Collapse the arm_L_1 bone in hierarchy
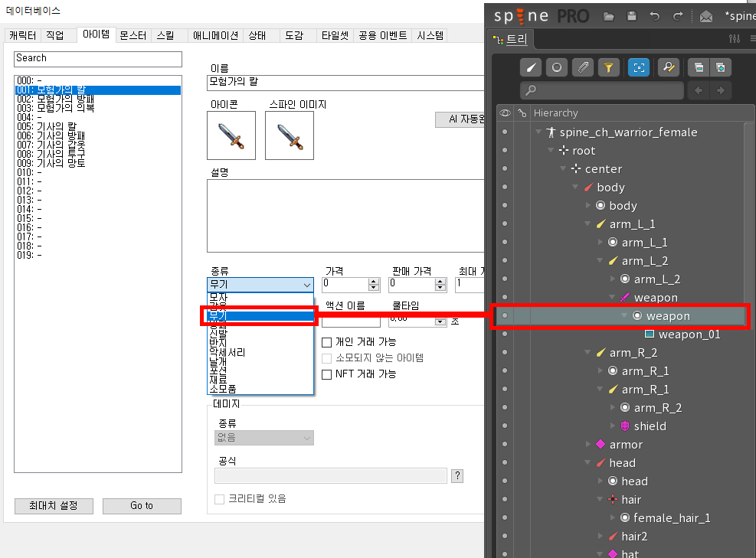Screen dimensions: 756x558 [588, 224]
